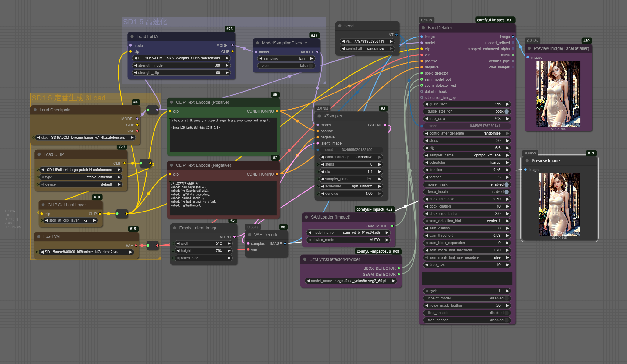Screen dimensions: 627x364
Task: Decrease Empty Latent Image width with left arrow
Action: pyautogui.click(x=178, y=243)
